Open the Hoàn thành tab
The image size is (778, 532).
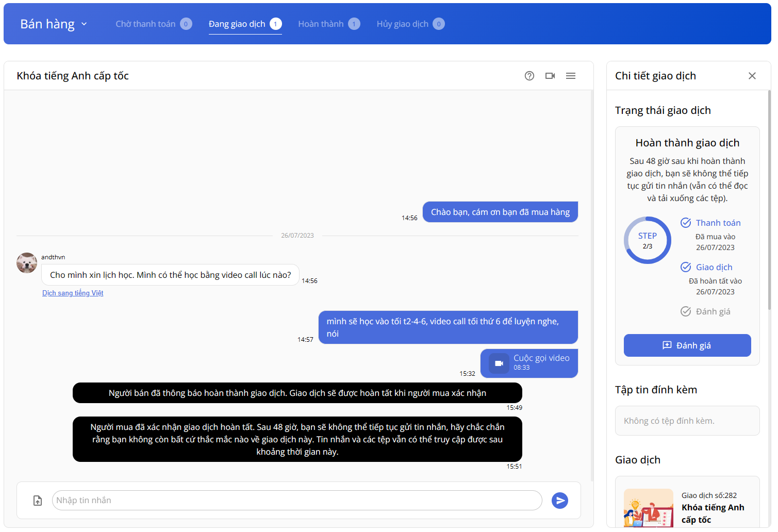[x=329, y=24]
